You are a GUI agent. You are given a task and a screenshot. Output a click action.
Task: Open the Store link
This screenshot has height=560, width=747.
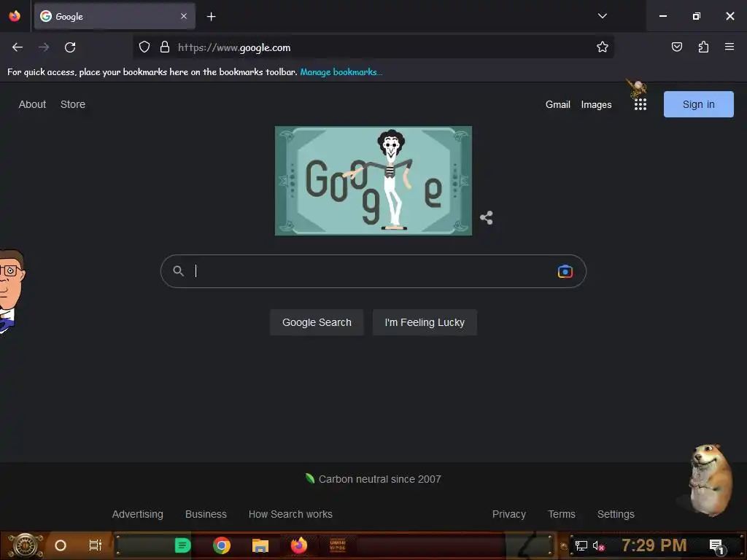(x=73, y=104)
